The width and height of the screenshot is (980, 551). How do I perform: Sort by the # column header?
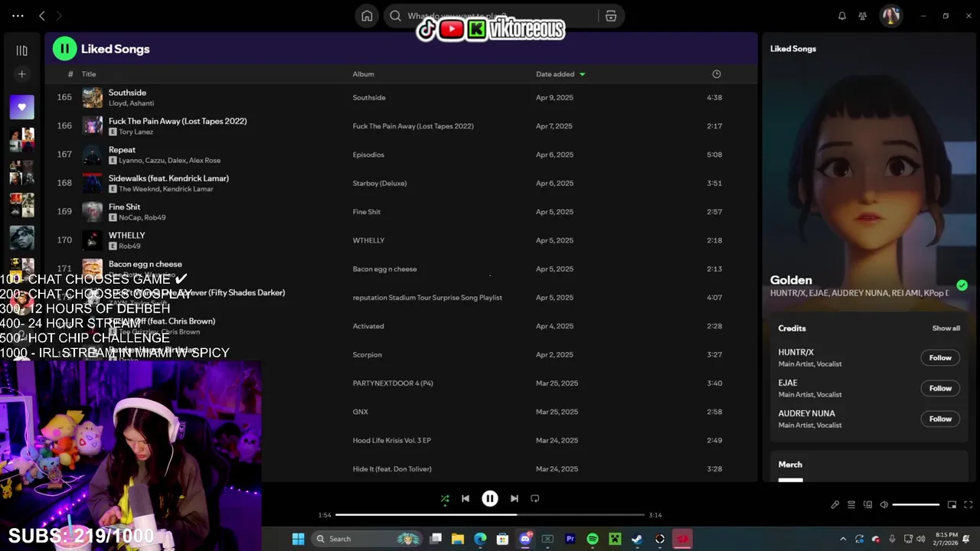coord(70,74)
